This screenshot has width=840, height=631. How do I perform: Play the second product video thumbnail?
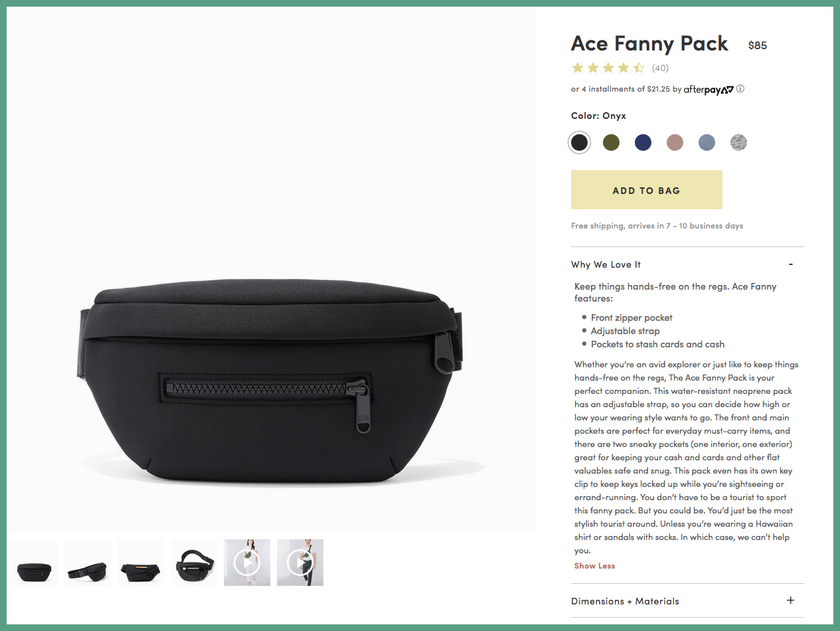300,563
